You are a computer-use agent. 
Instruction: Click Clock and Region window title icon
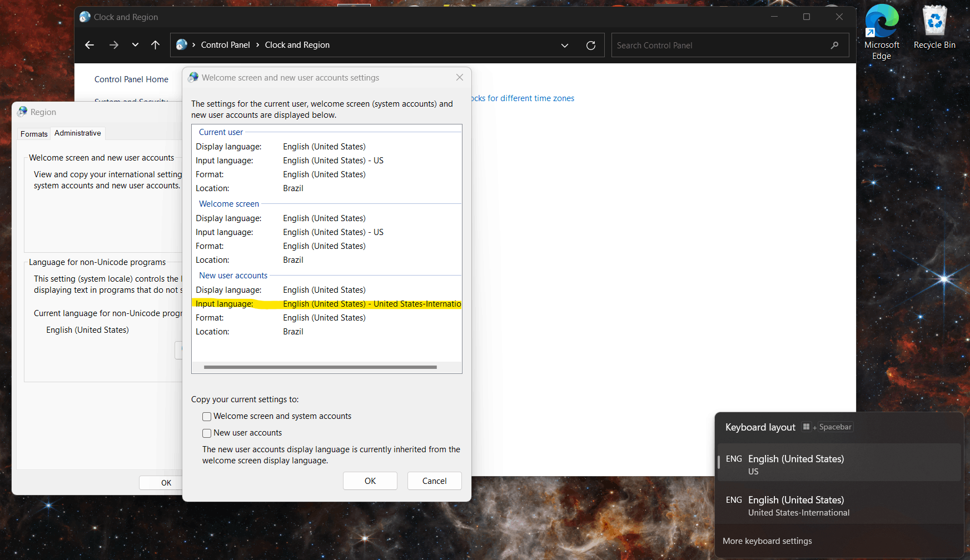coord(85,17)
